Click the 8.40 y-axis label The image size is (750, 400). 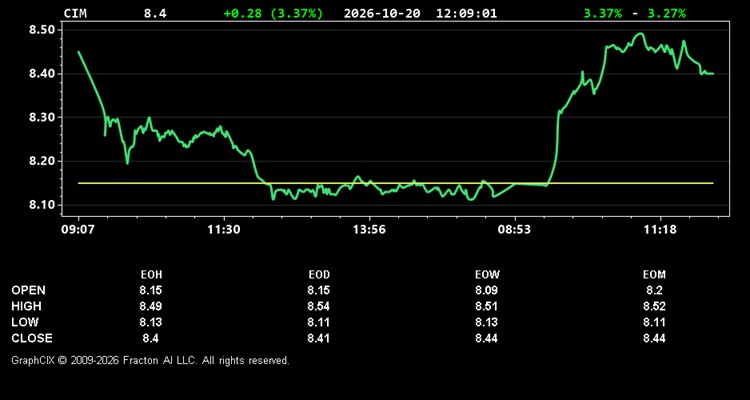44,74
